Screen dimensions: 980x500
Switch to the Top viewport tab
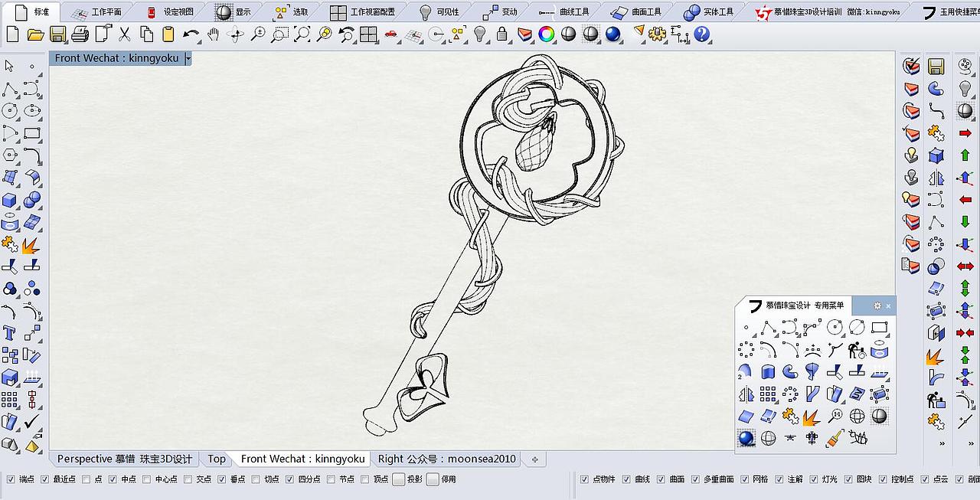tap(217, 459)
